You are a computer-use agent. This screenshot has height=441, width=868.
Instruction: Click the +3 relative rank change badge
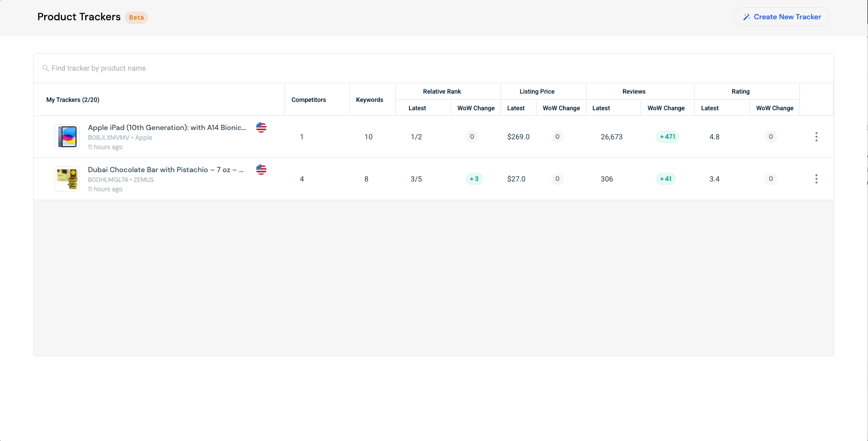pyautogui.click(x=474, y=179)
